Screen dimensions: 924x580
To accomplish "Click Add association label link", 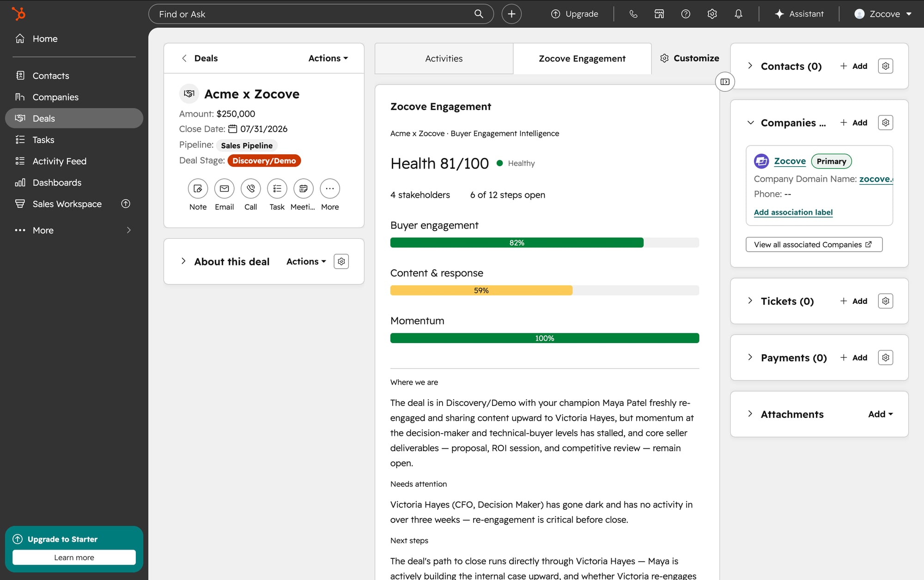I will pyautogui.click(x=793, y=212).
